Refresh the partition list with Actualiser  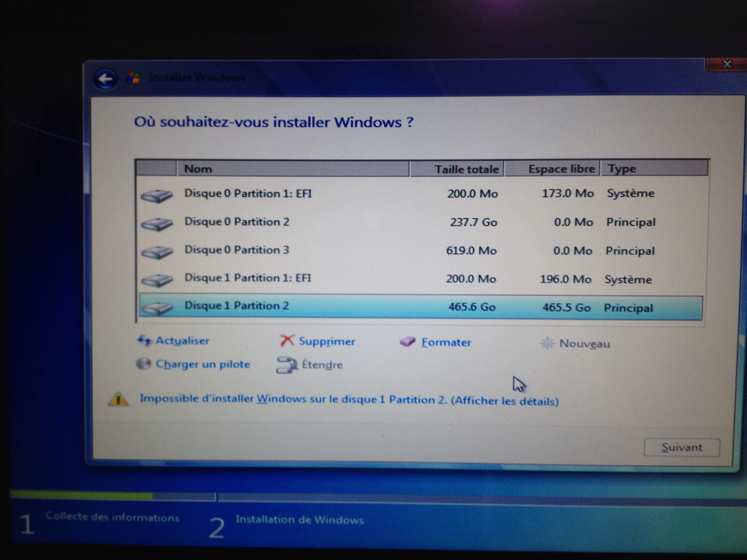tap(182, 341)
